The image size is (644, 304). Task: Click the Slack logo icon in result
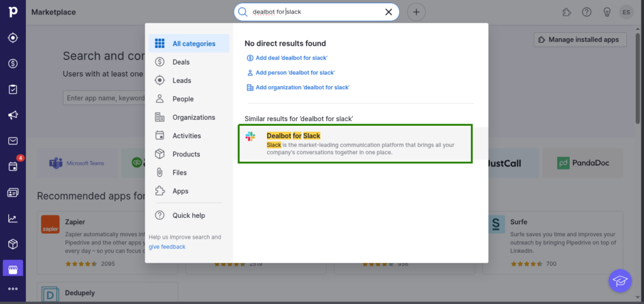pos(250,137)
